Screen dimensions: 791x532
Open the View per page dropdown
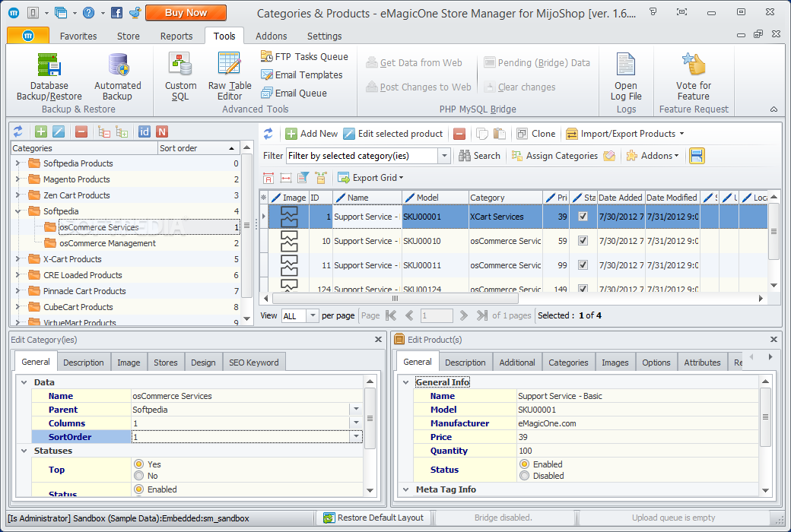coord(313,315)
